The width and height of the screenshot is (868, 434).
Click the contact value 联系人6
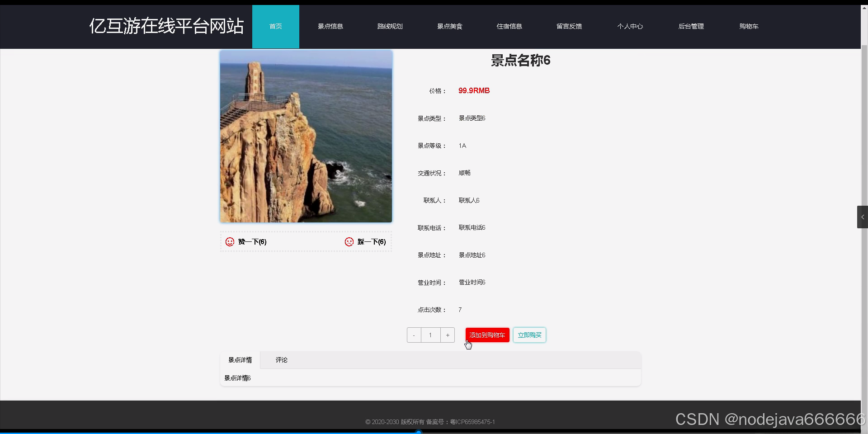[469, 200]
